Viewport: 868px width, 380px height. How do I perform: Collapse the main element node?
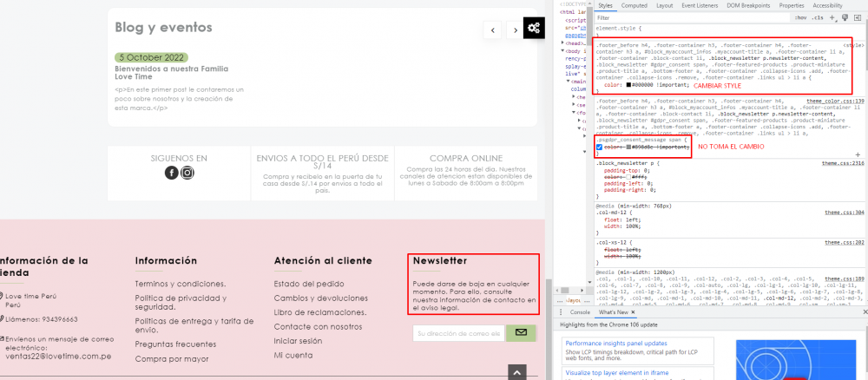point(568,82)
